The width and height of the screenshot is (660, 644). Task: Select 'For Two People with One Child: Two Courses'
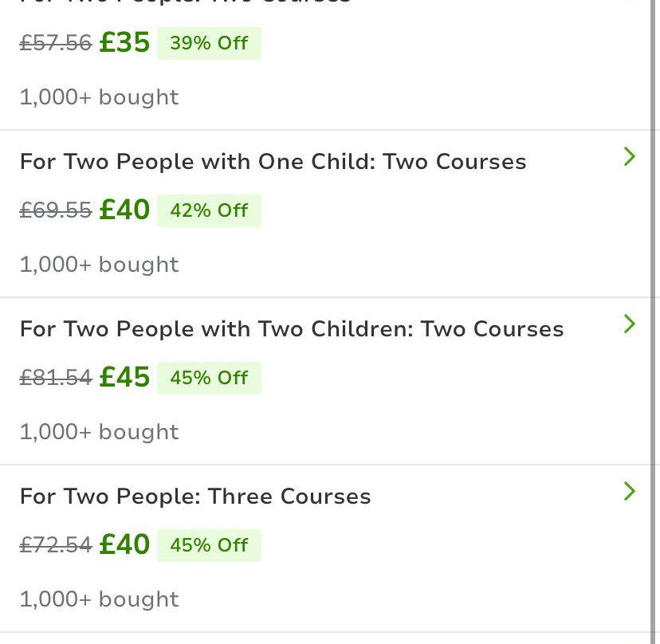click(x=273, y=162)
